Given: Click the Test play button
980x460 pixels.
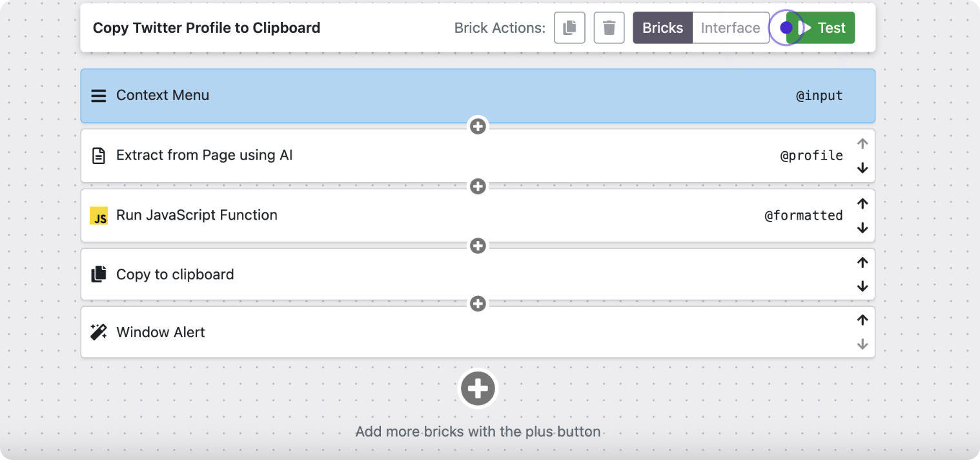Looking at the screenshot, I should coord(823,28).
